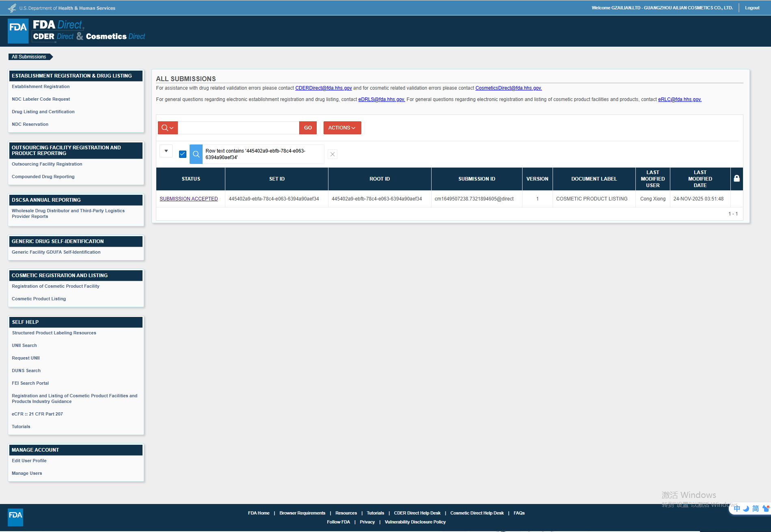Screen dimensions: 771x532
Task: Open Establishment Registration in sidebar
Action: click(x=41, y=86)
